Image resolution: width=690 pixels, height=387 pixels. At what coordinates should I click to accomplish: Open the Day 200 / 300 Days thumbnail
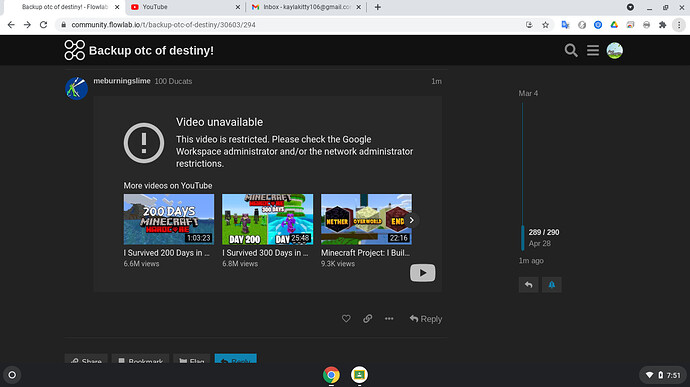pos(268,219)
